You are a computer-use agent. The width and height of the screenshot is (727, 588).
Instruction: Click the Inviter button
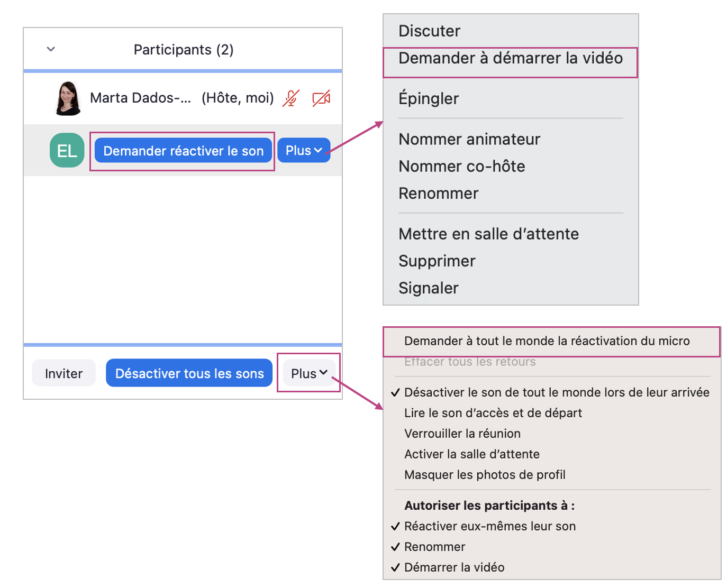(63, 373)
